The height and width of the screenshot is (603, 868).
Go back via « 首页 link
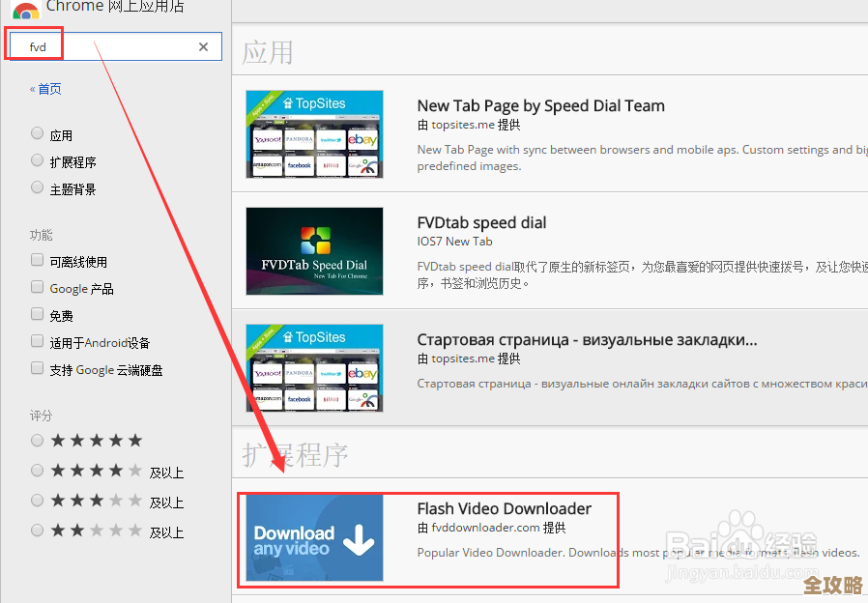(45, 89)
